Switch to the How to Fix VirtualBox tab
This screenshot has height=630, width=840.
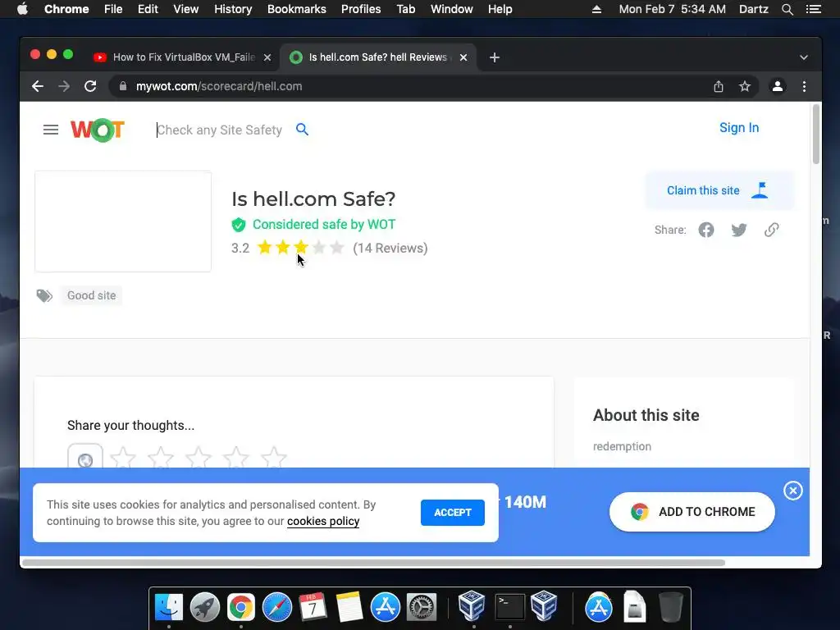(x=184, y=57)
